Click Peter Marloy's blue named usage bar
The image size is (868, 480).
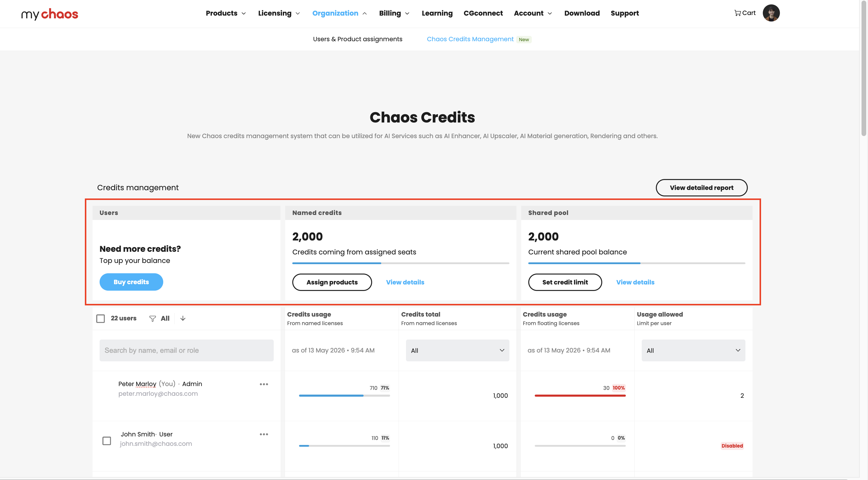[x=344, y=395]
